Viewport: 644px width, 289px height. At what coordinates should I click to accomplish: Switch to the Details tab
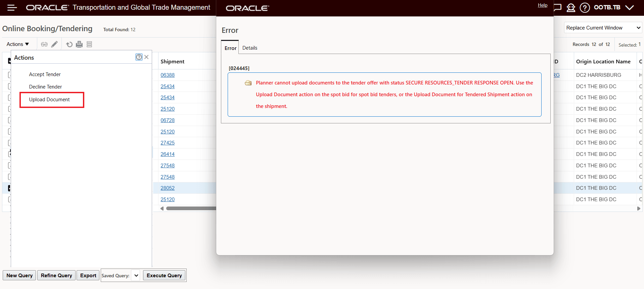250,48
